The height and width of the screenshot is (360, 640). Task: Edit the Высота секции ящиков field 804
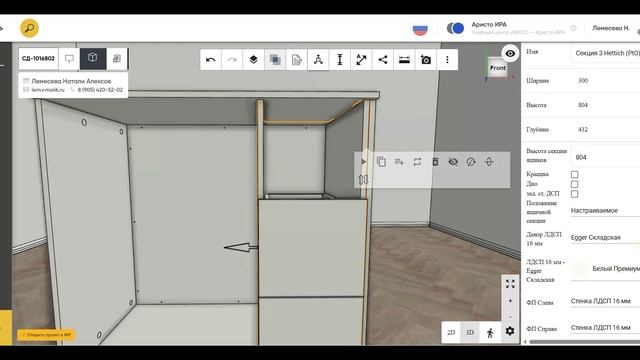pyautogui.click(x=605, y=157)
